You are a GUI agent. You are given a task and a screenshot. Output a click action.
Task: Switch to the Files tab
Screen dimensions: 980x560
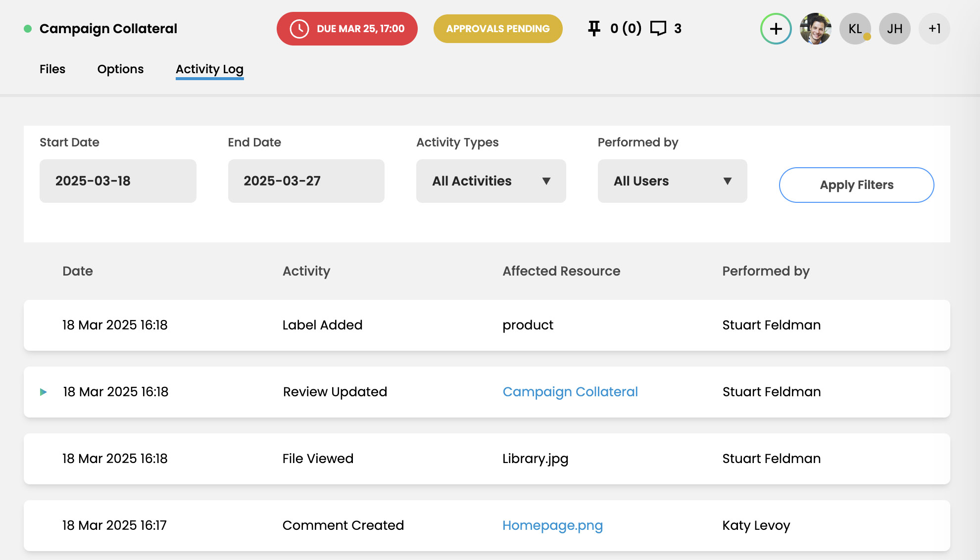52,69
